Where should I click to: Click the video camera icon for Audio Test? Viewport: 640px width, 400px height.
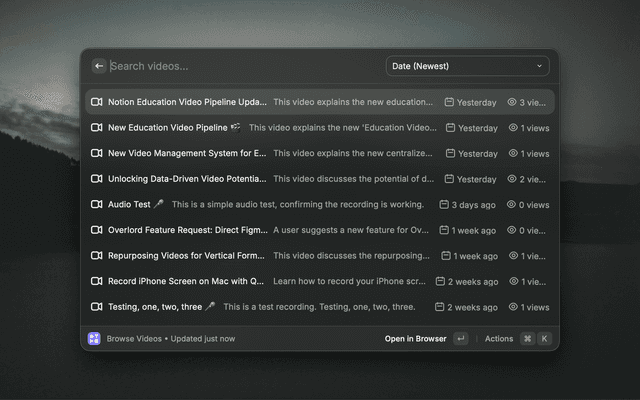tap(97, 204)
